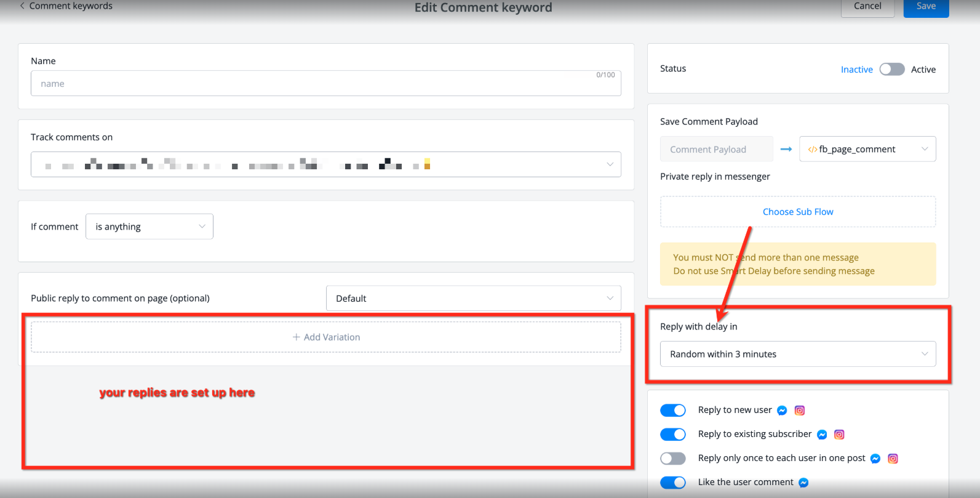Click Messenger icon beside Like the user comment
Screen dimensions: 980x498
[803, 483]
